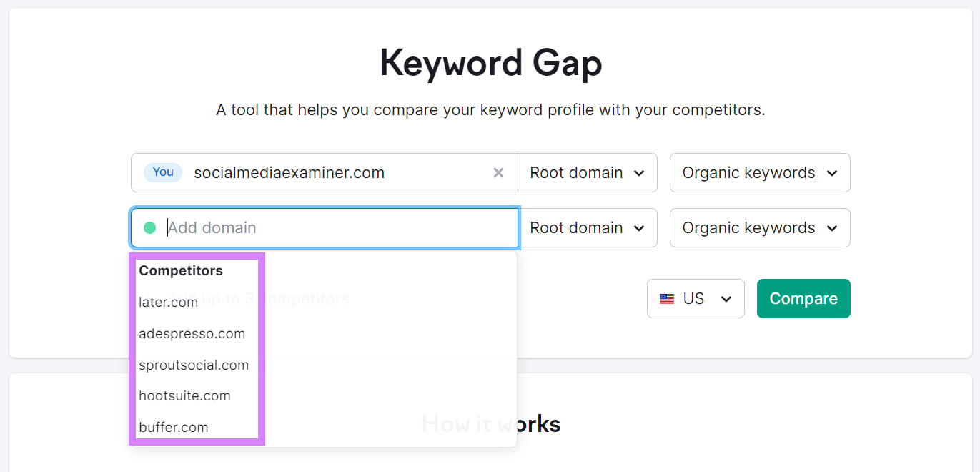Viewport: 980px width, 472px height.
Task: Choose buffer.com as a competitor
Action: [174, 427]
